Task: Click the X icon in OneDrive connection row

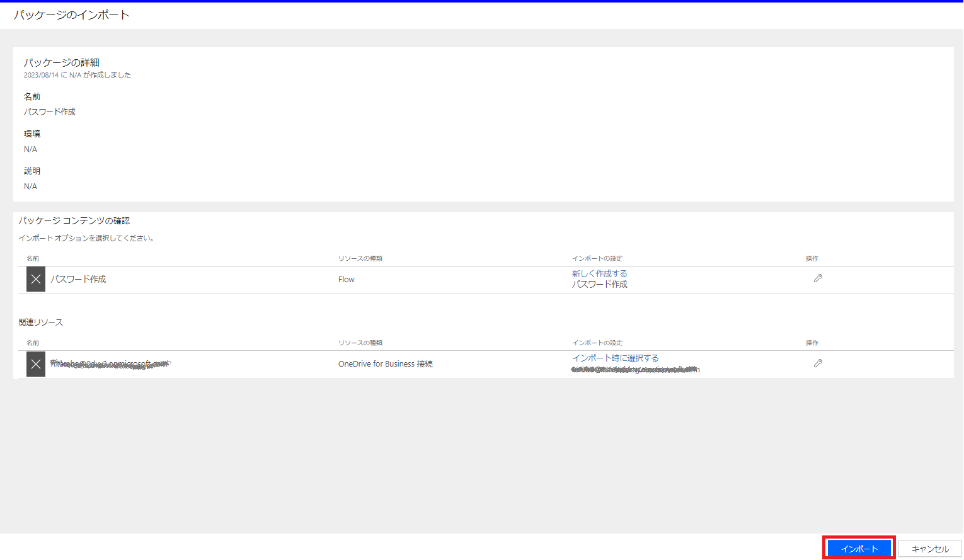Action: coord(36,364)
